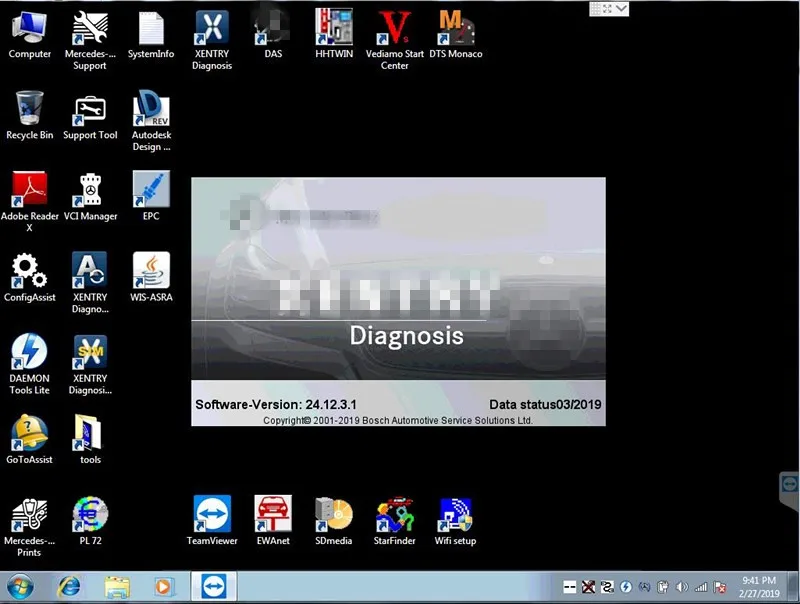The height and width of the screenshot is (604, 800).
Task: Open Vediamo Start Center
Action: [394, 41]
